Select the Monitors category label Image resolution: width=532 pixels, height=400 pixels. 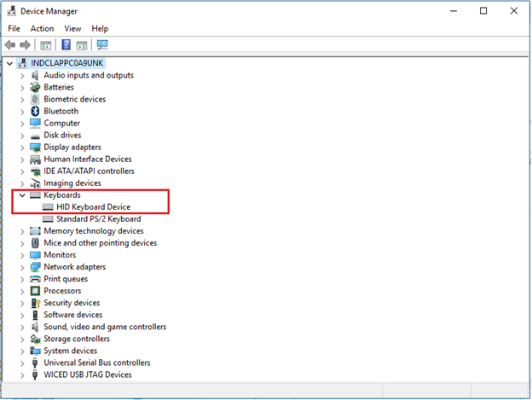click(x=60, y=255)
